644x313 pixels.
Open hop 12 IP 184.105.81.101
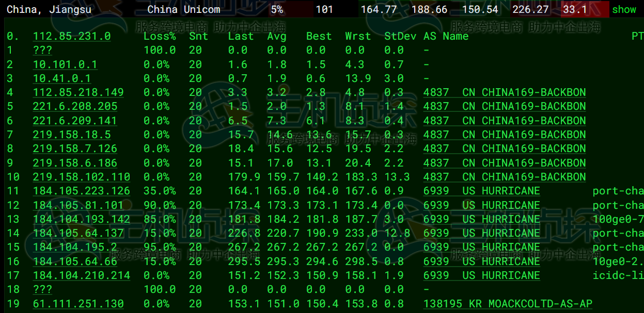pyautogui.click(x=78, y=205)
